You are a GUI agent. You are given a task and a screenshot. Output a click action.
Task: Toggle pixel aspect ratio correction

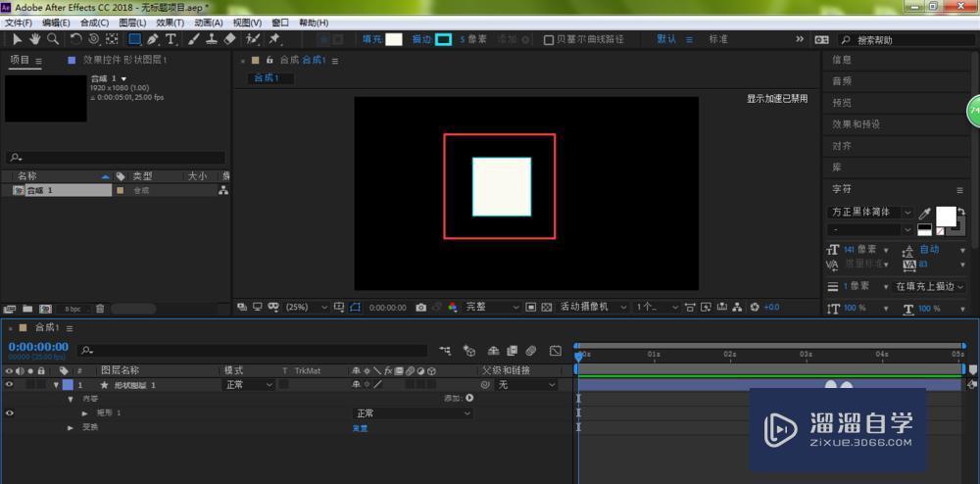tap(689, 308)
